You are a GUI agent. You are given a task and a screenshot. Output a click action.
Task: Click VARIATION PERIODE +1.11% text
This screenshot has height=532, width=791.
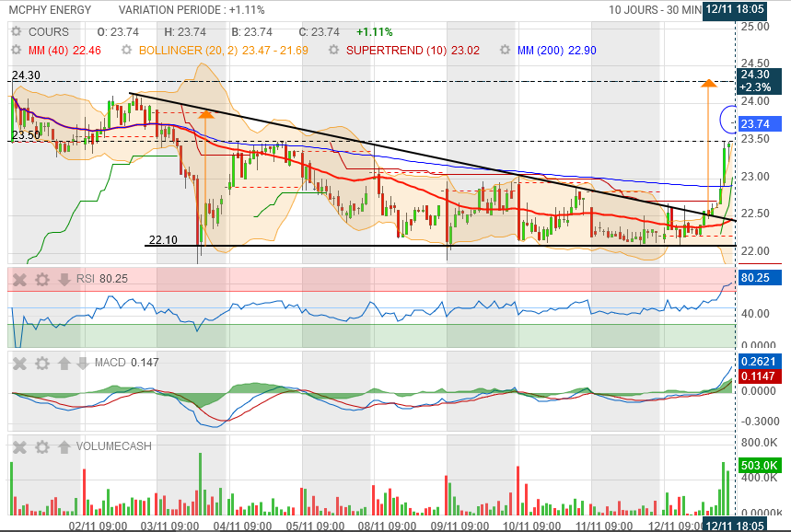pos(192,9)
